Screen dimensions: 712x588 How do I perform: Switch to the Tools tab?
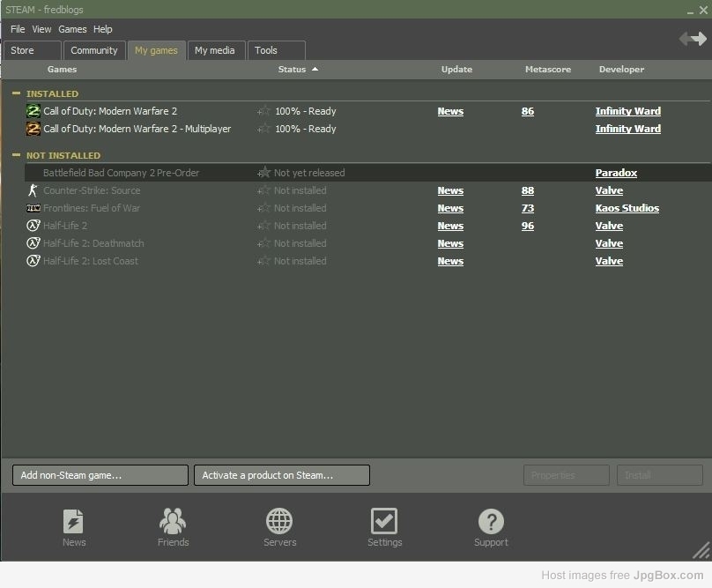pos(276,50)
